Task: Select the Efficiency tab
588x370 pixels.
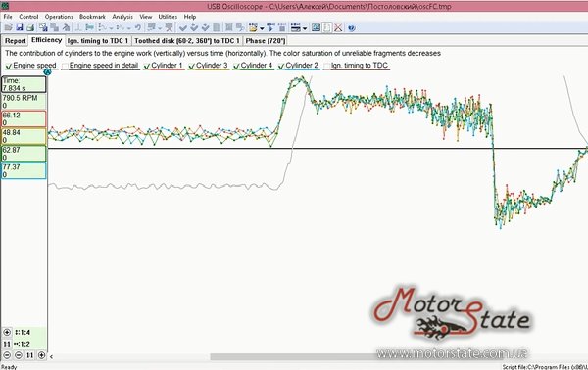Action: pos(46,40)
